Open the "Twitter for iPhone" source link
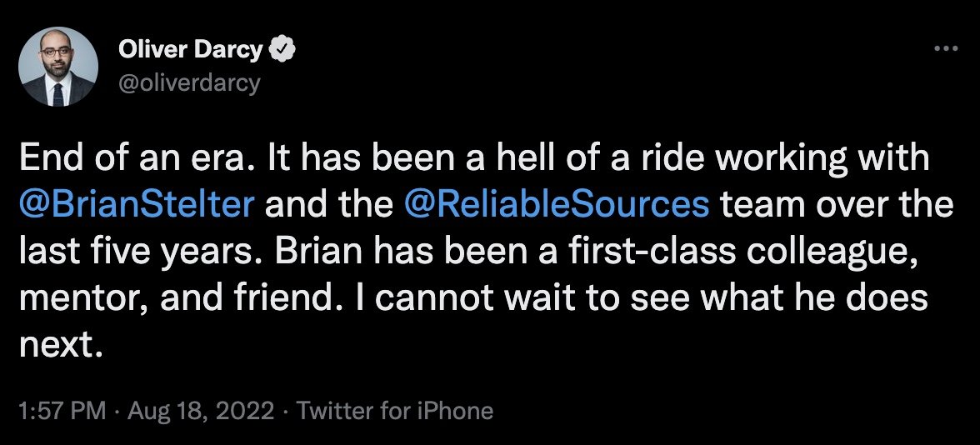 point(395,411)
